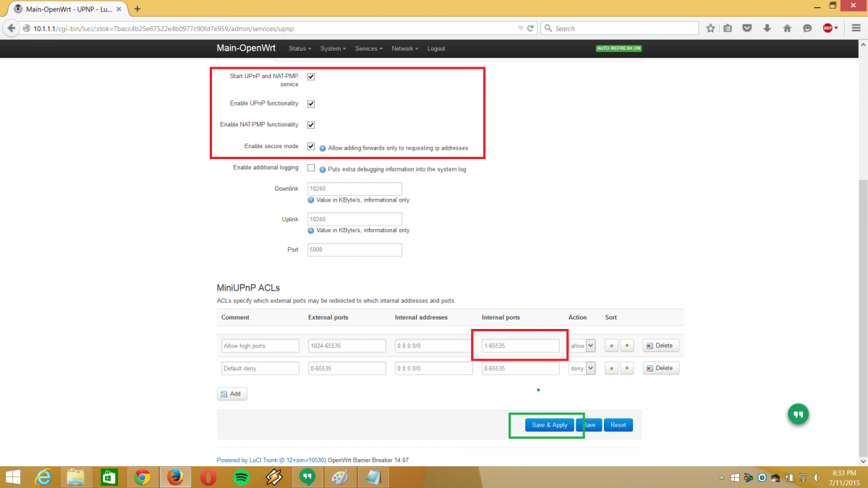Toggle Enable secure mode checkbox

click(x=311, y=146)
